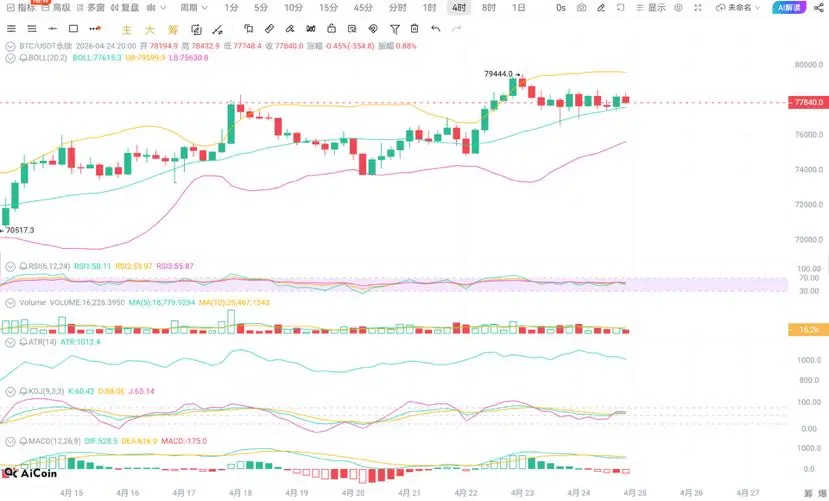Viewport: 829px width, 501px height.
Task: Collapse the BTC/USDT永续 info row
Action: point(10,47)
